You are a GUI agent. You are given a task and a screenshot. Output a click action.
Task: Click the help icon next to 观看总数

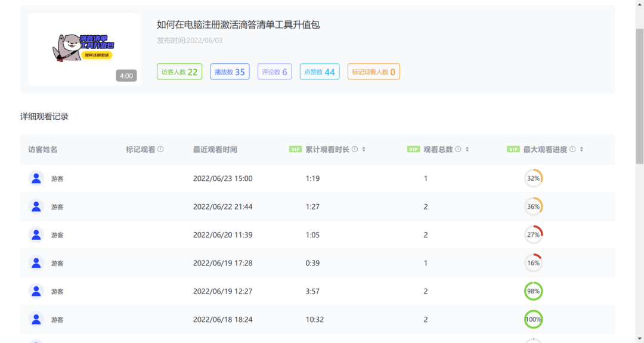[458, 150]
